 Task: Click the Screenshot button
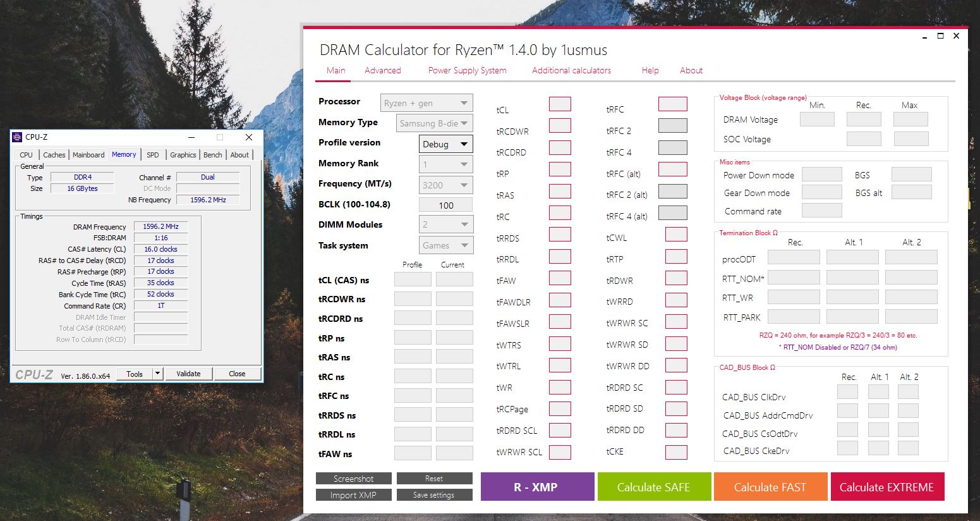click(354, 479)
